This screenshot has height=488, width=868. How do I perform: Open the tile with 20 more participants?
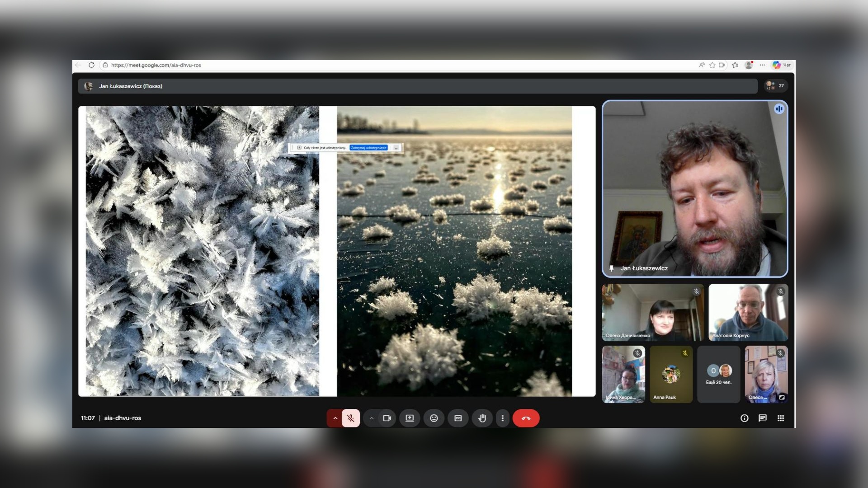pos(718,375)
